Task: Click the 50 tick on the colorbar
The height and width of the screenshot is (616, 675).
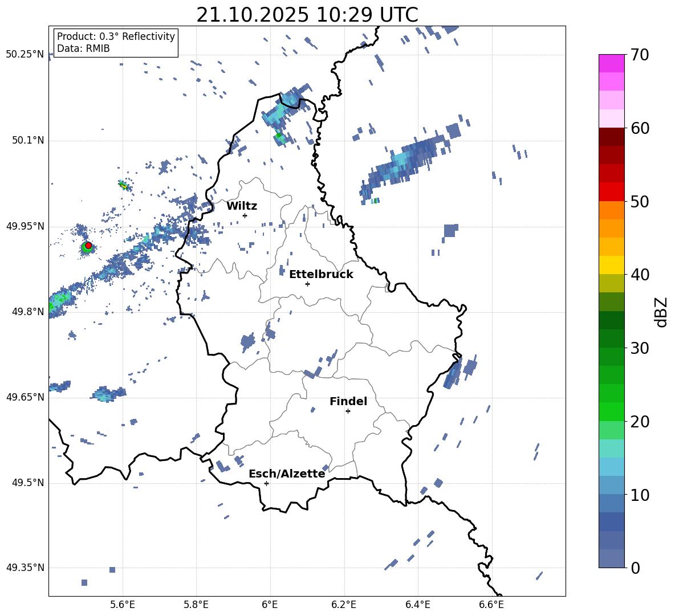Action: click(x=639, y=202)
